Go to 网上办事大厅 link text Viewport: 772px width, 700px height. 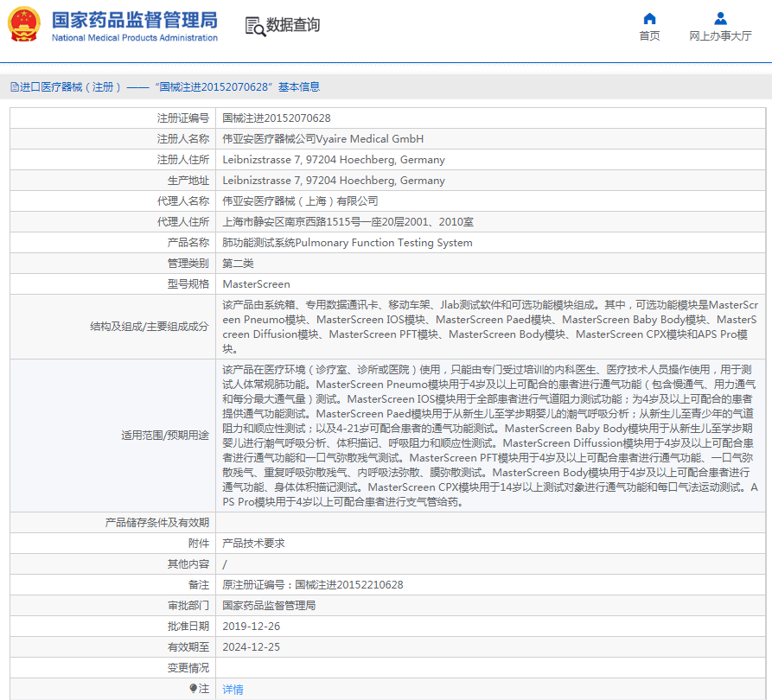click(720, 36)
